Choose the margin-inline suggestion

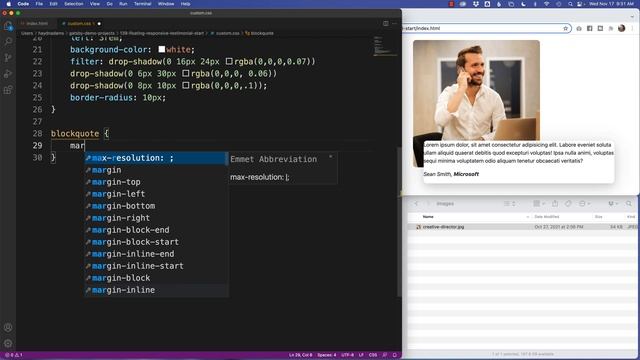[156, 290]
